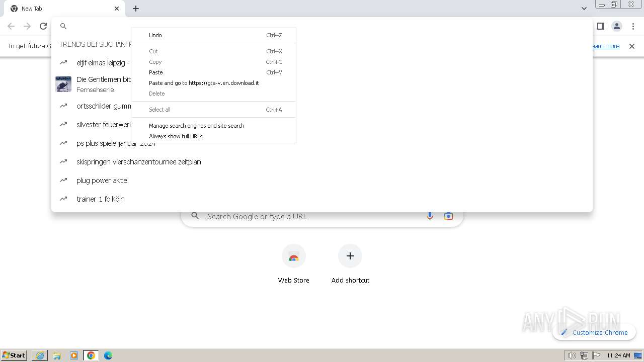Dismiss the info bar with X
Viewport: 644px width, 362px height.
[x=632, y=46]
